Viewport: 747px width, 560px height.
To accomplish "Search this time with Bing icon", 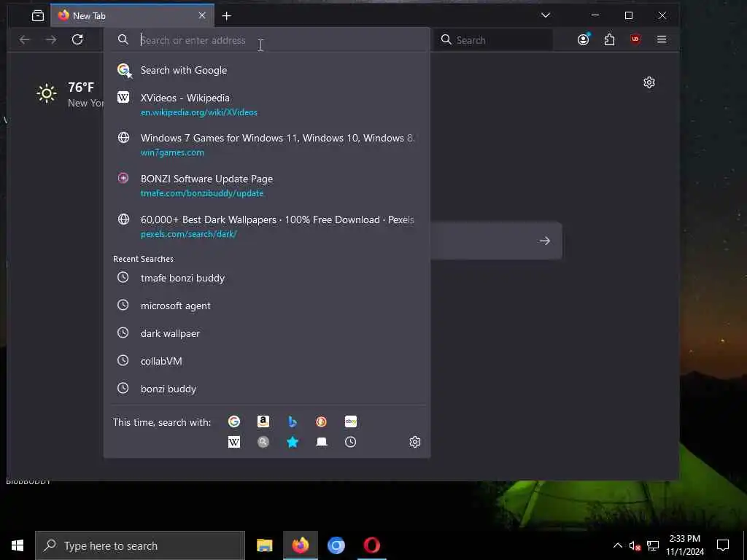I will point(293,421).
